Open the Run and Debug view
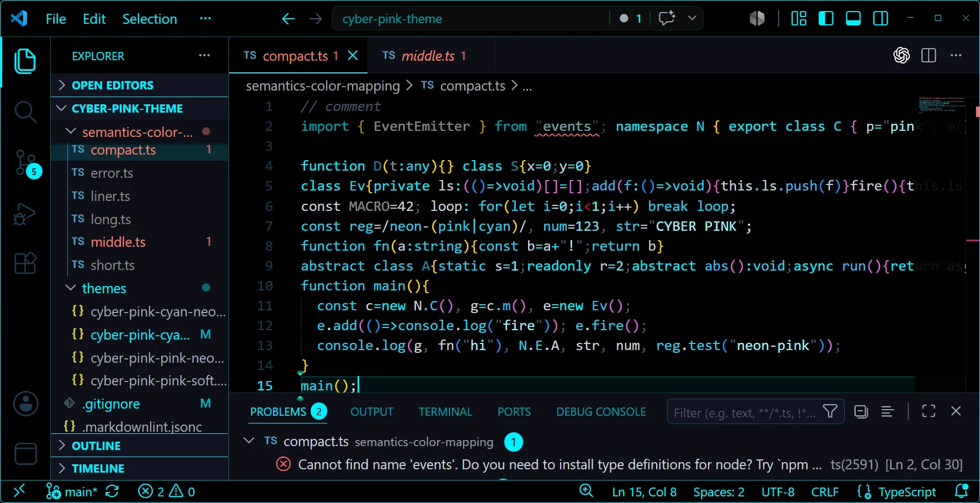Viewport: 980px width, 503px height. tap(25, 214)
